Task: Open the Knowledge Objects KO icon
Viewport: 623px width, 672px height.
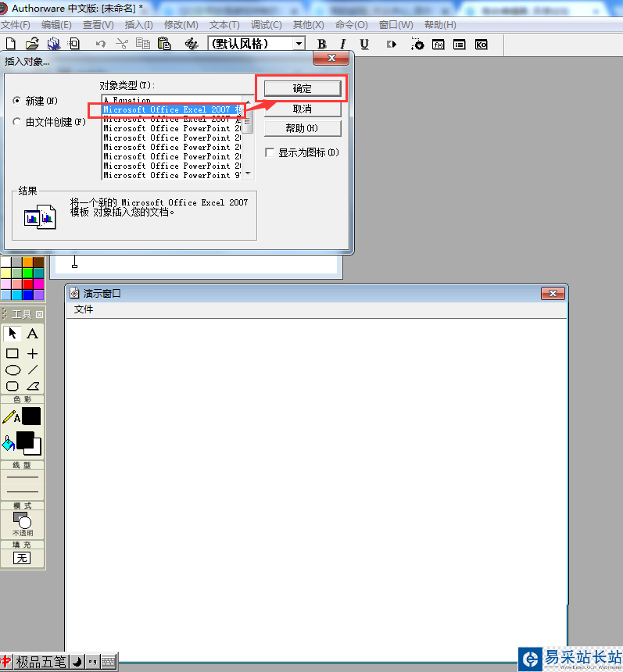Action: 481,45
